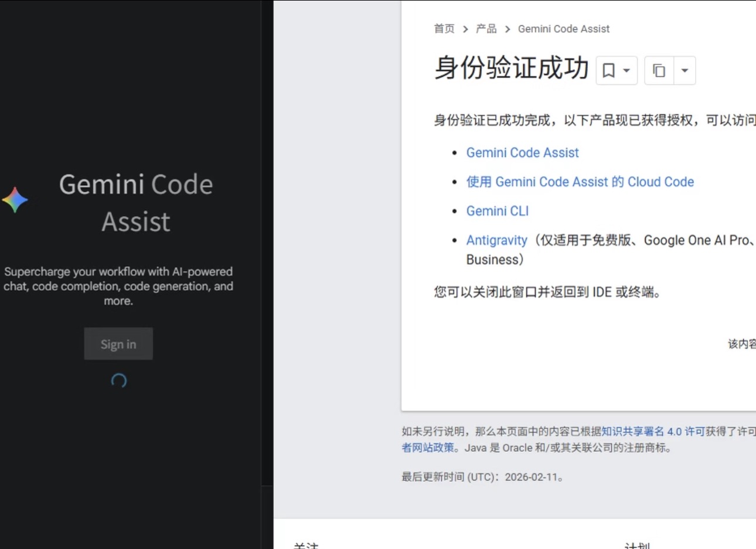
Task: Open the 者网站政策 link
Action: tap(428, 448)
